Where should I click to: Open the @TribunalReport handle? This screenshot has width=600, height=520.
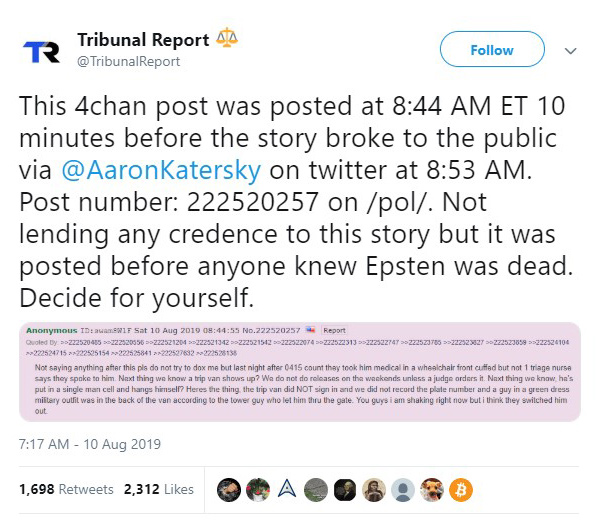click(x=129, y=62)
